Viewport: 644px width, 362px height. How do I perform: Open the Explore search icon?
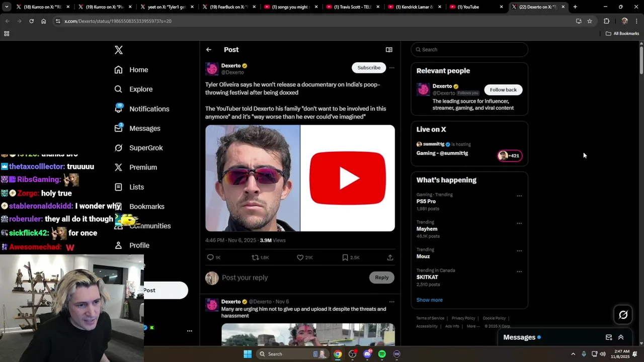[x=118, y=89]
